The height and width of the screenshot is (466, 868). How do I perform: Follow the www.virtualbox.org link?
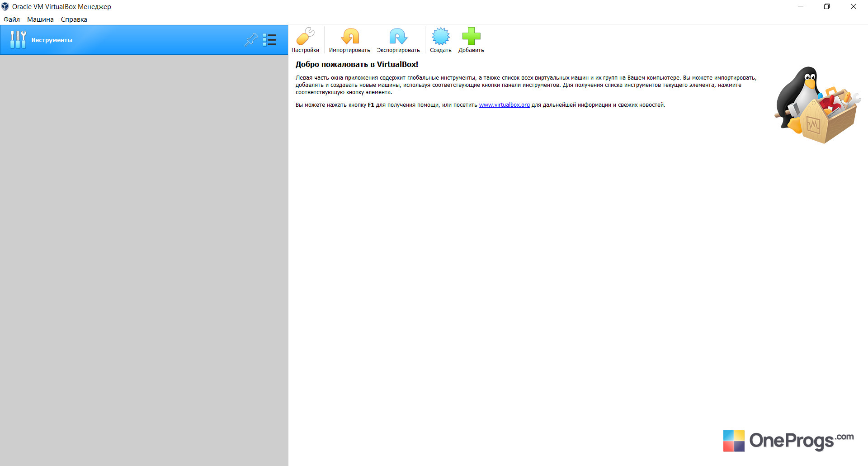pyautogui.click(x=505, y=105)
